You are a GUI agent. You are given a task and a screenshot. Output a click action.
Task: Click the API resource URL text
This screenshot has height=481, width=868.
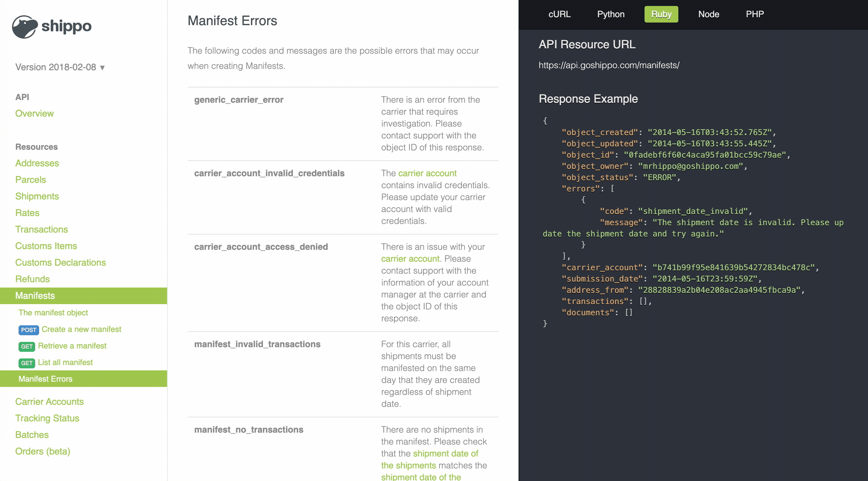[609, 65]
